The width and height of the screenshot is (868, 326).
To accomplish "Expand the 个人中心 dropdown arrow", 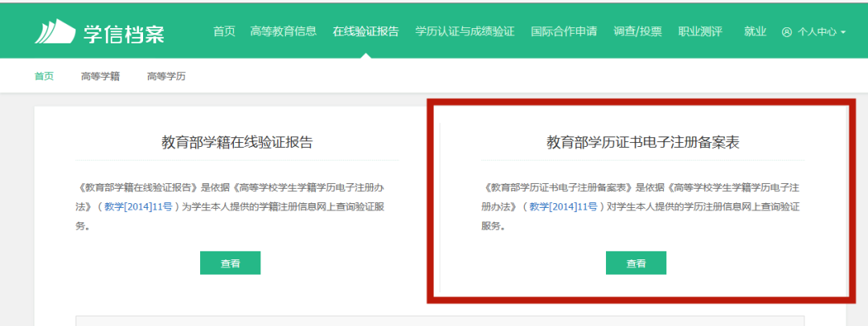I will coord(842,33).
